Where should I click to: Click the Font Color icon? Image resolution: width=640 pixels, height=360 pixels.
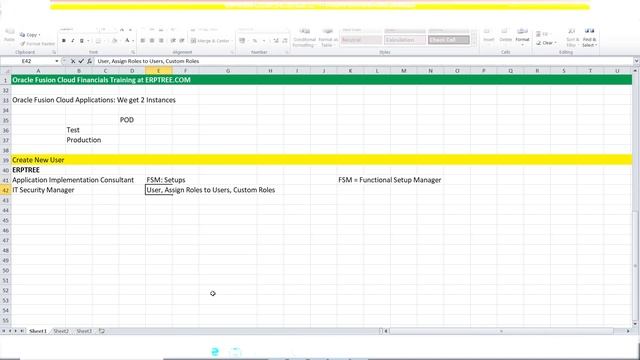(127, 41)
